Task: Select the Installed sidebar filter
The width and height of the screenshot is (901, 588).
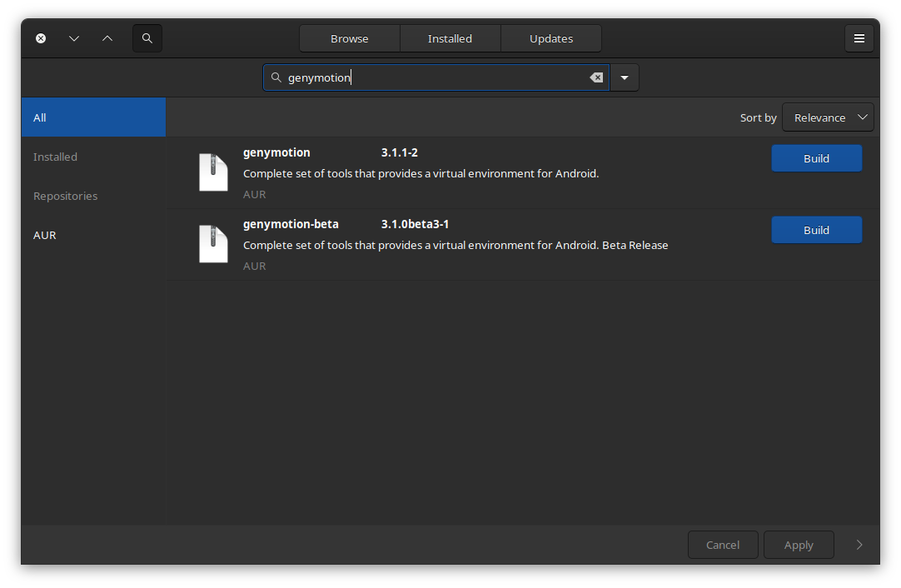Action: (93, 157)
